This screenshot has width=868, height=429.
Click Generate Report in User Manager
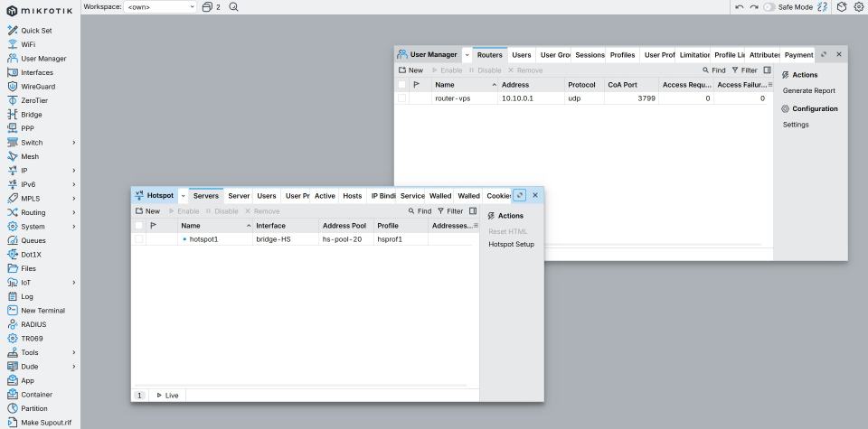pyautogui.click(x=808, y=90)
